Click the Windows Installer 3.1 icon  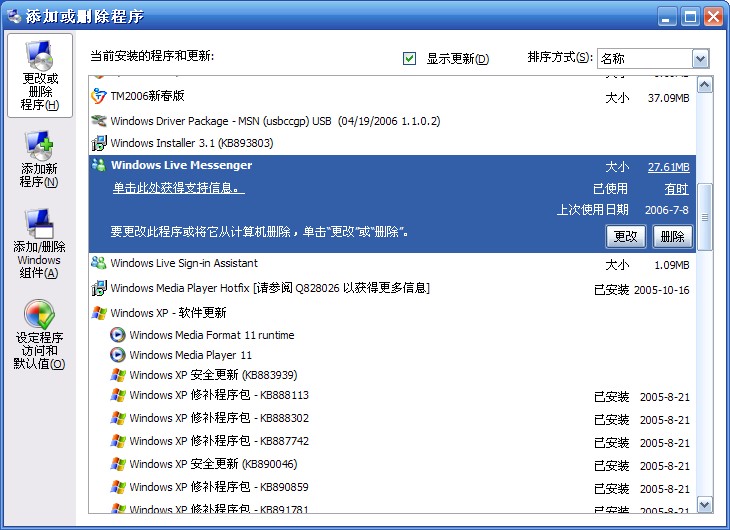click(x=98, y=143)
